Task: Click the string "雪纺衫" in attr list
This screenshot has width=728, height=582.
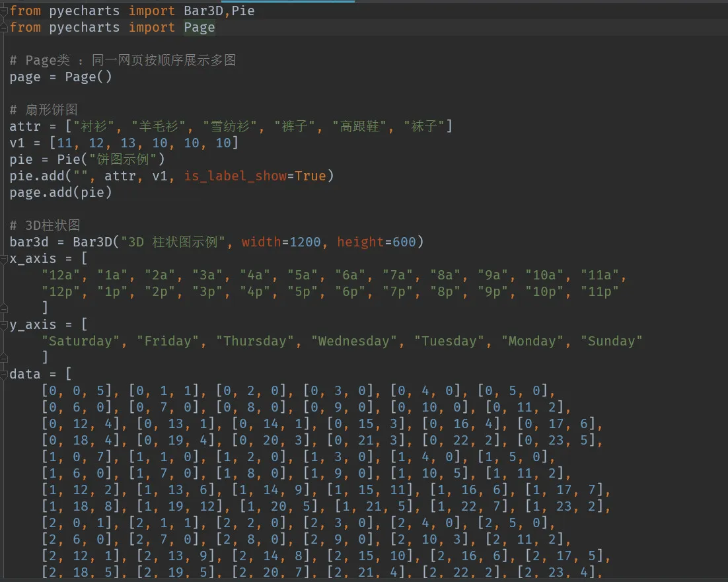Action: click(230, 126)
